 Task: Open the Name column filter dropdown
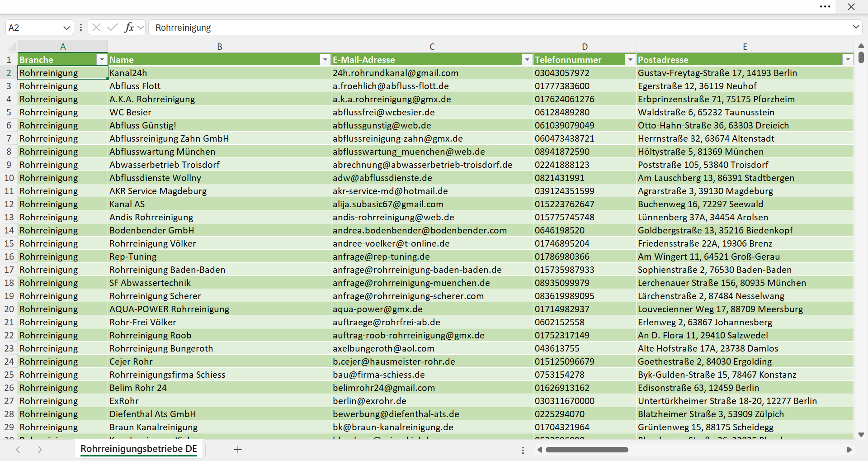(325, 60)
